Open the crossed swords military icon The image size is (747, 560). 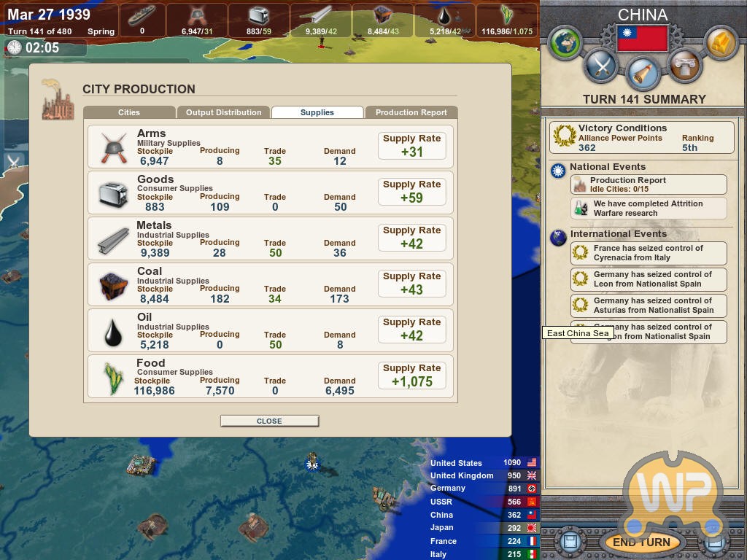pos(600,66)
